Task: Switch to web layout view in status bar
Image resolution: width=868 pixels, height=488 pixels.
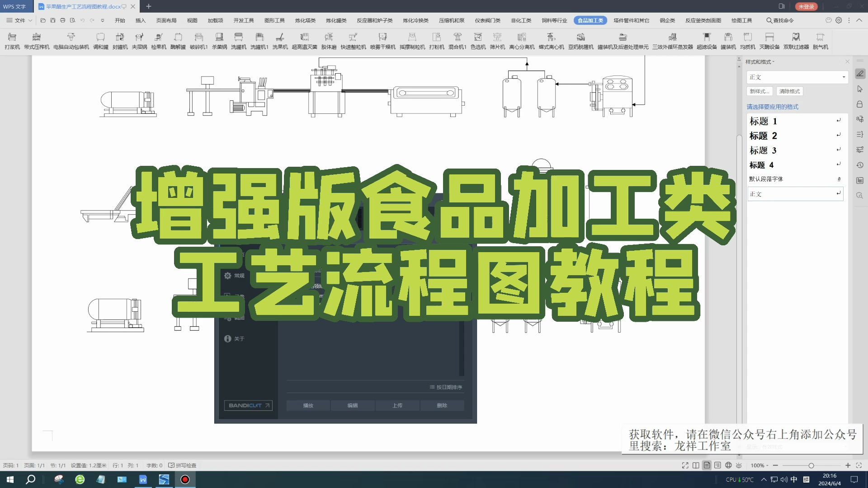Action: [x=728, y=465]
